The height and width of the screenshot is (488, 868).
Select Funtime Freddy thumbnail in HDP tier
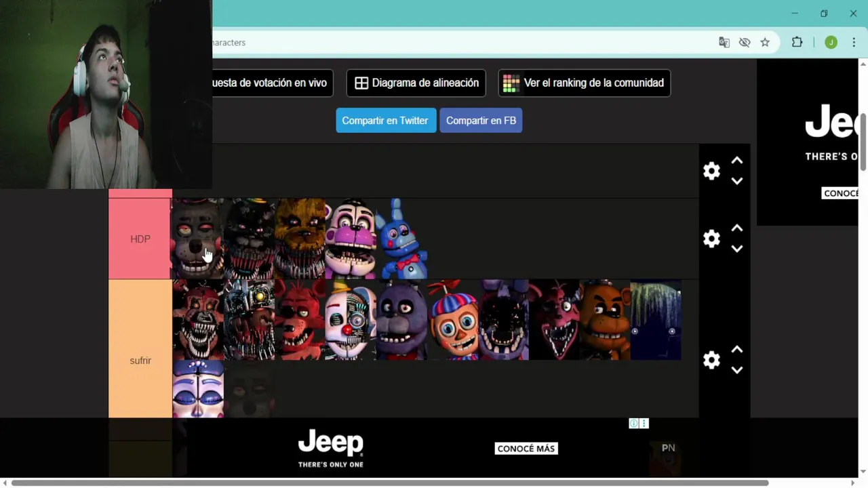point(351,239)
